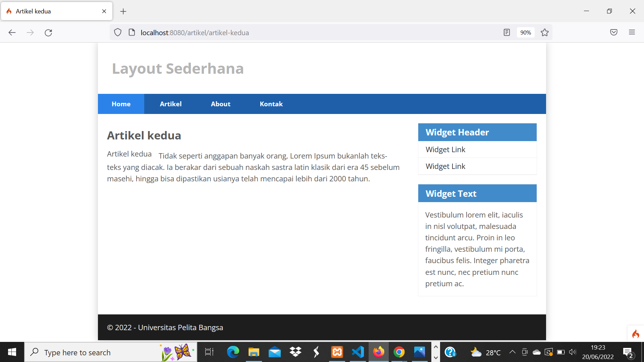Go to the Home navigation item

point(121,104)
